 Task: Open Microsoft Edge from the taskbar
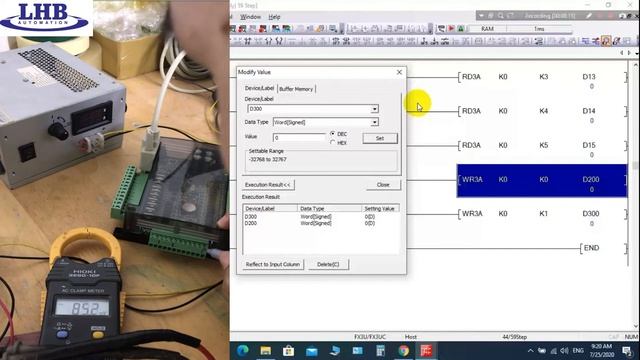243,351
